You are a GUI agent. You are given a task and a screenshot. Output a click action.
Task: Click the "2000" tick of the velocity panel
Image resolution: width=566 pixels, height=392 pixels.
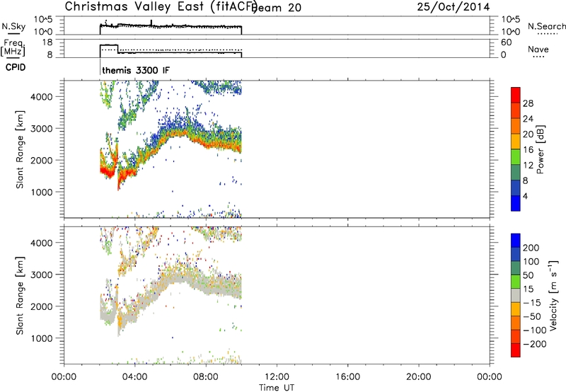coord(42,306)
